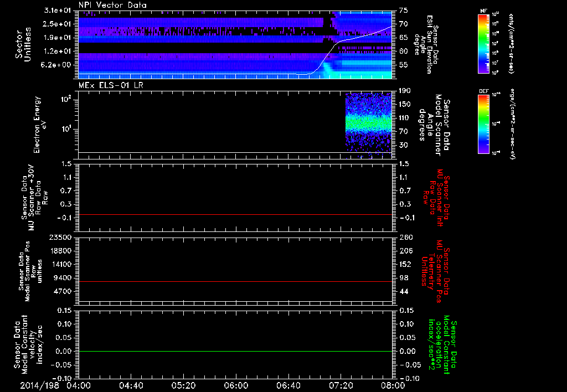The width and height of the screenshot is (567, 392).
Task: Click the '06:40' time tick label
Action: click(288, 385)
